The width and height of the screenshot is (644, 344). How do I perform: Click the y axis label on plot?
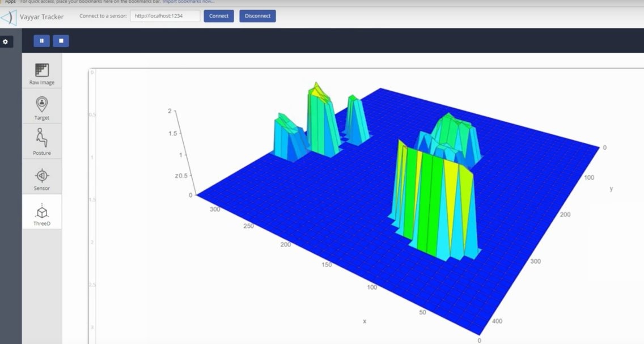pyautogui.click(x=611, y=189)
